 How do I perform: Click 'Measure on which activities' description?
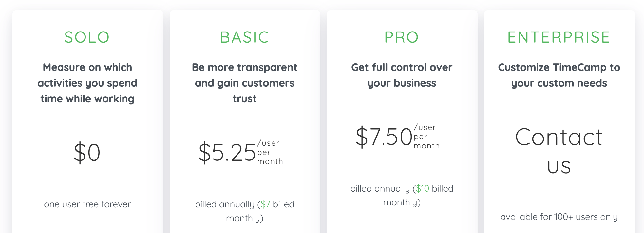(87, 83)
